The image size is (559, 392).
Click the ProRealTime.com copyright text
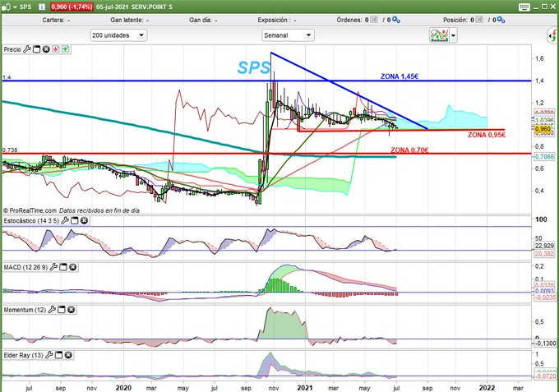point(30,210)
